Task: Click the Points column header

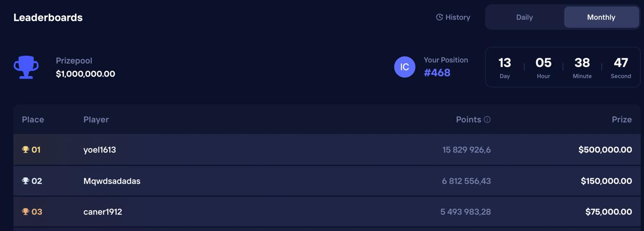Action: pos(468,120)
